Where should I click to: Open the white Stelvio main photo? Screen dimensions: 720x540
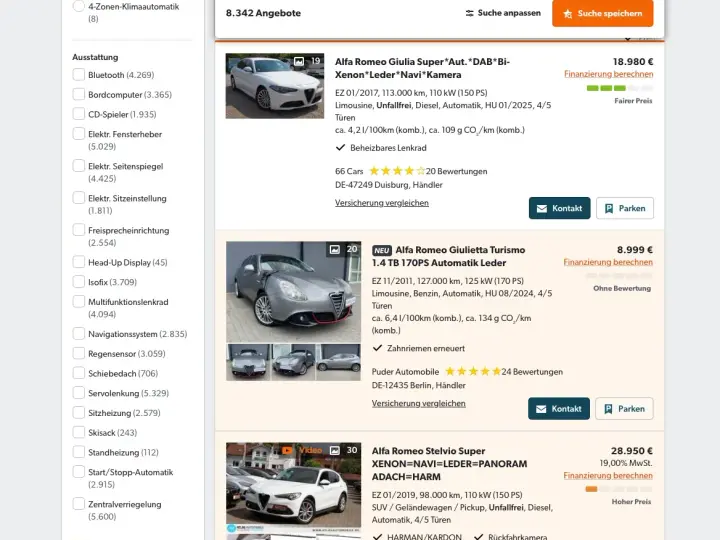point(293,488)
